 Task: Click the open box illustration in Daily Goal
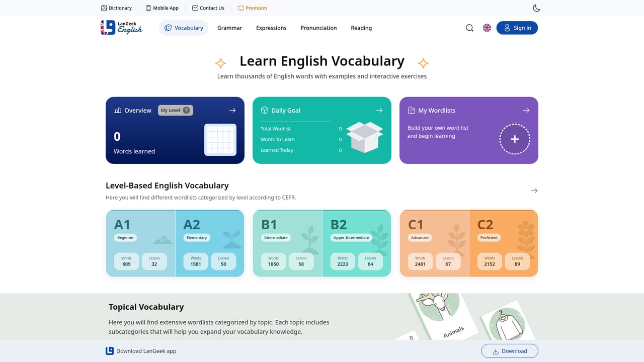tap(365, 137)
